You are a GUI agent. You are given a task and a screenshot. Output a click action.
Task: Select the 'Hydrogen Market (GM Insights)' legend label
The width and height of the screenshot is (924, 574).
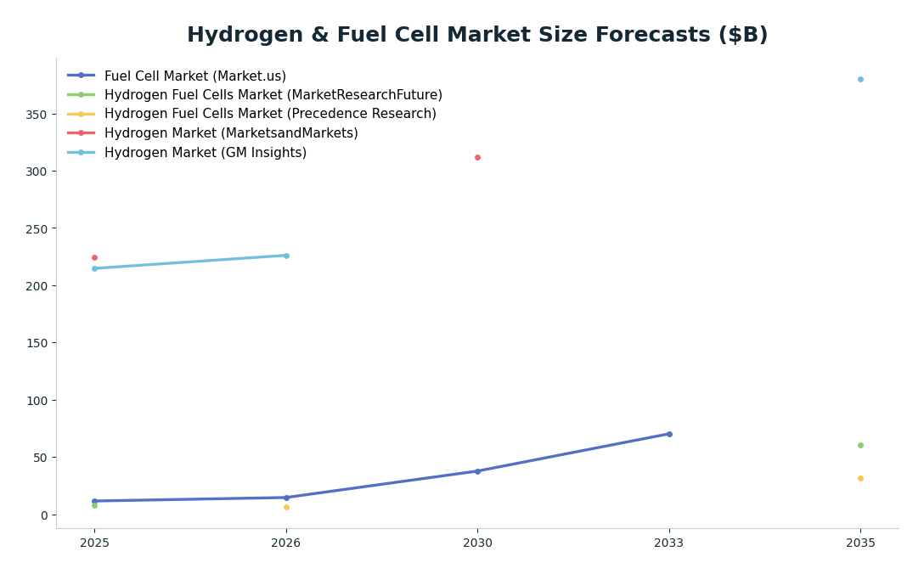point(206,153)
